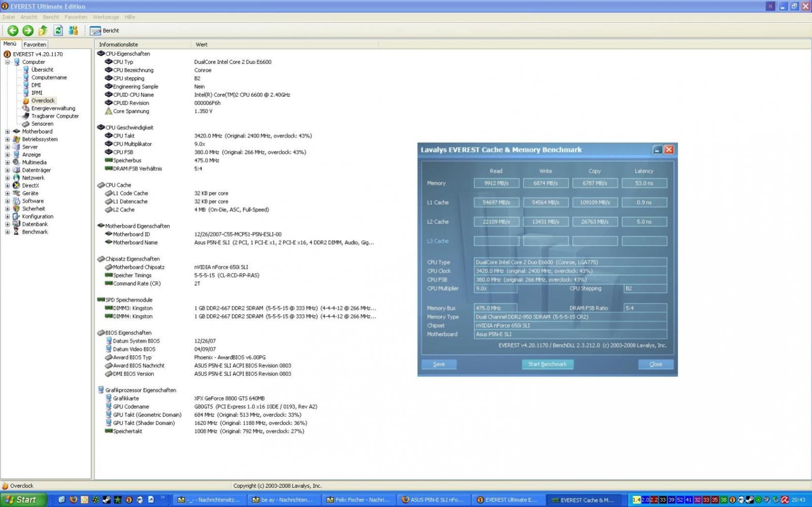Open the Ansicht menu
Viewport: 812px width, 507px height.
pos(29,17)
